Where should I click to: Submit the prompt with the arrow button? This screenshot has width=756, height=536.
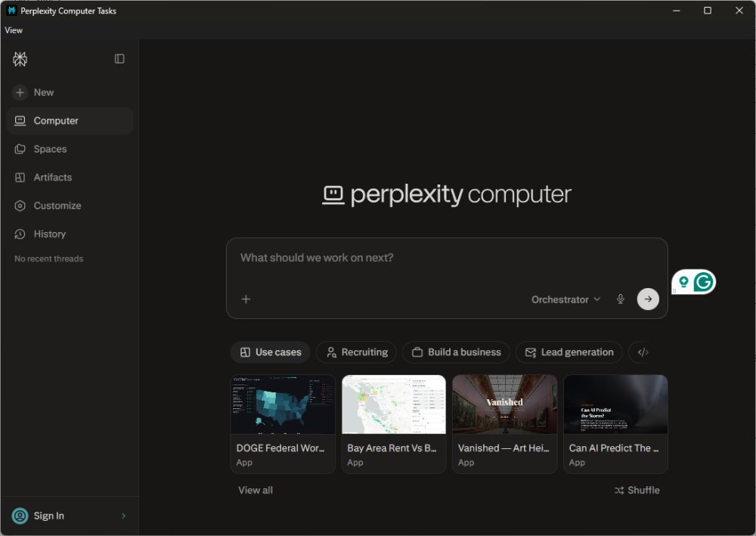click(648, 299)
